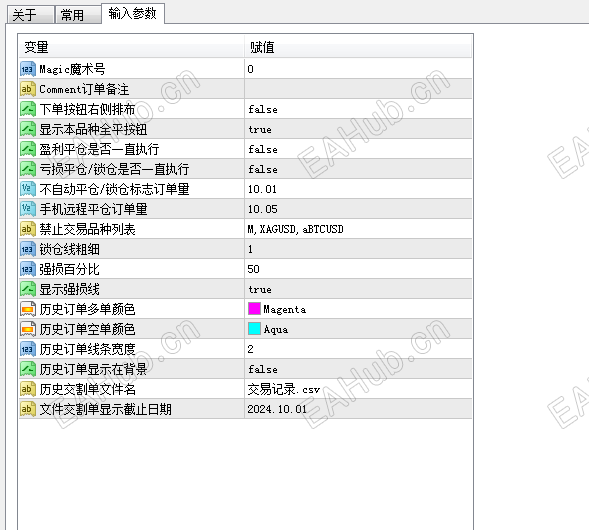Click the integer icon beside Magic魔术号
Image resolution: width=589 pixels, height=530 pixels.
(x=28, y=69)
